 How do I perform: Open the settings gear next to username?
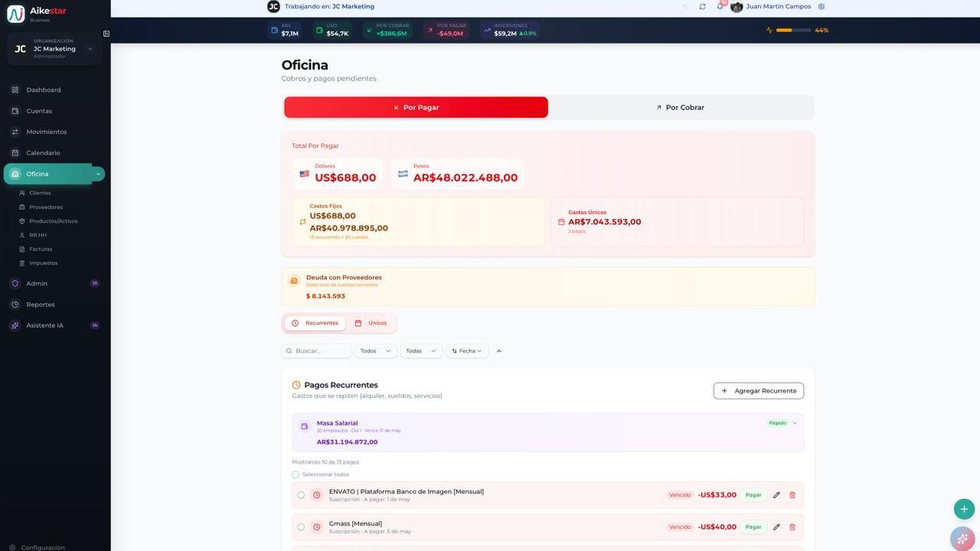(822, 6)
